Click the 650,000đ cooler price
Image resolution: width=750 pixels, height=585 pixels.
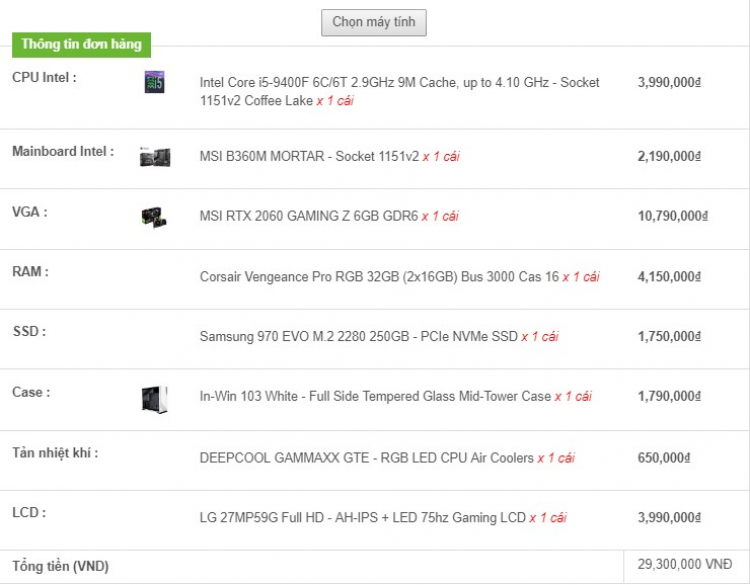(x=664, y=458)
